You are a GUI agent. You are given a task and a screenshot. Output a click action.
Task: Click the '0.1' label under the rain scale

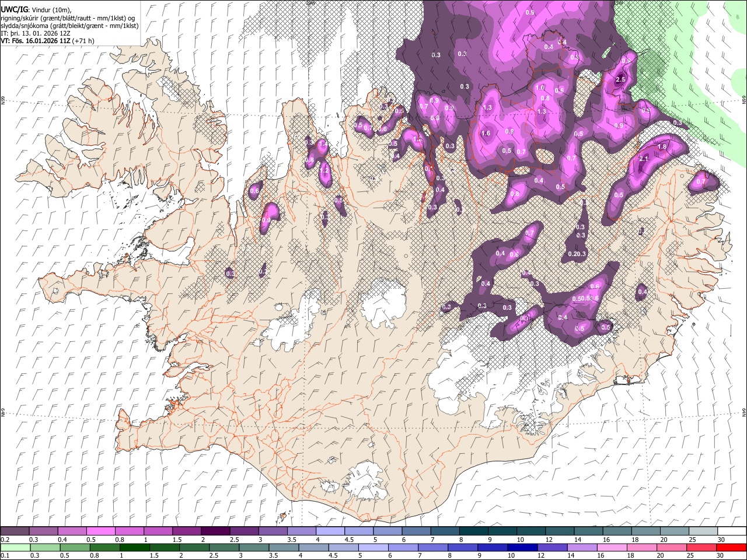point(5,556)
